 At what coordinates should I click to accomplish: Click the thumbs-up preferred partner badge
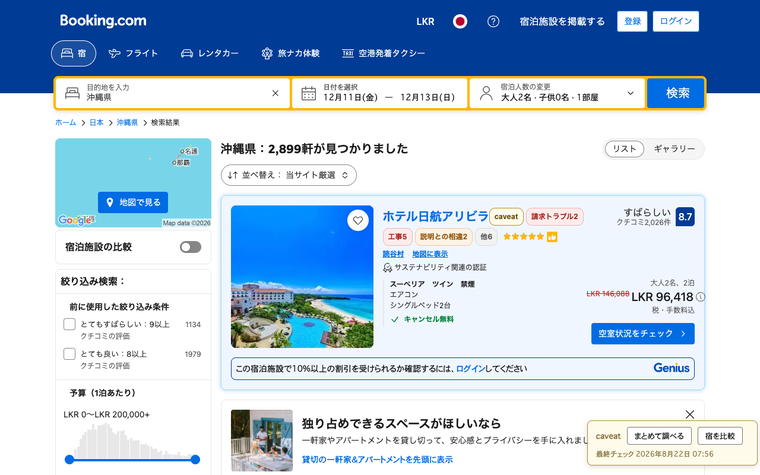point(552,237)
